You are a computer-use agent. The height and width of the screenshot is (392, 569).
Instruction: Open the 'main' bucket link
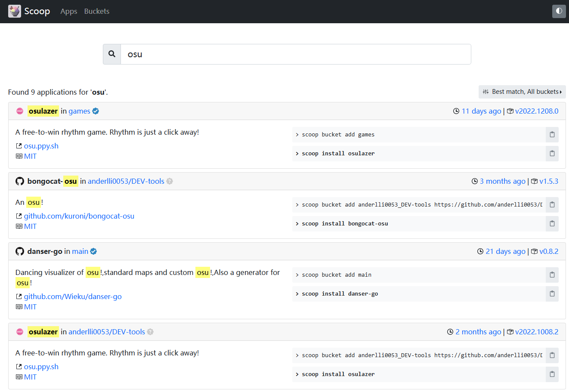[x=80, y=251]
